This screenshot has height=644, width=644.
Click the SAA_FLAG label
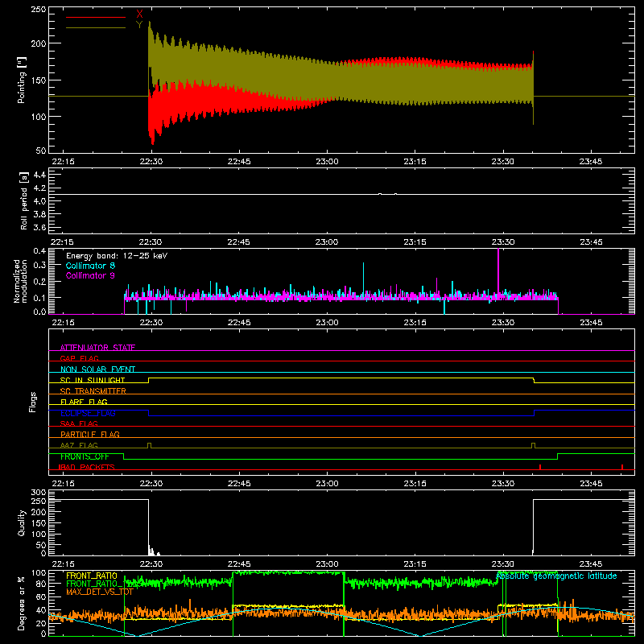(x=79, y=423)
